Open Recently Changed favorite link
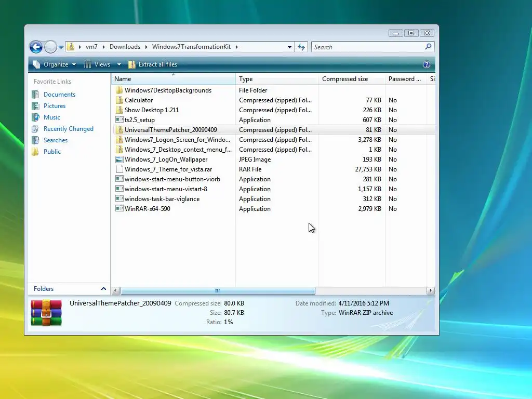The height and width of the screenshot is (399, 532). (68, 129)
